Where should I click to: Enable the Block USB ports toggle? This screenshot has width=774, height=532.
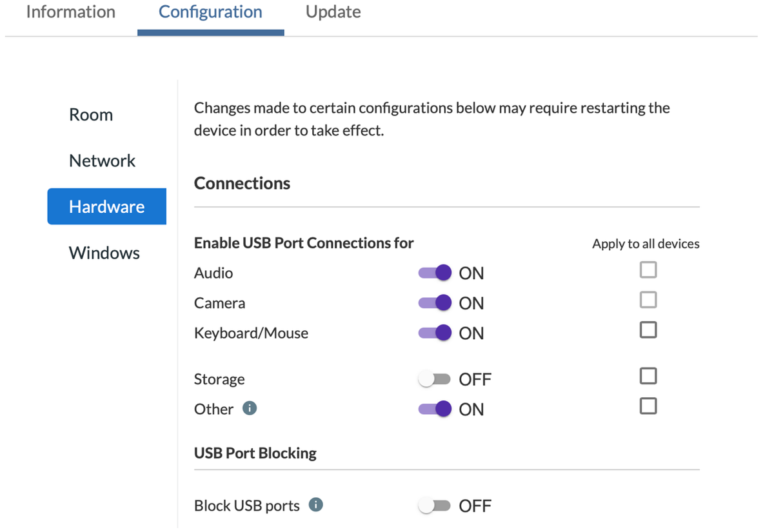[434, 506]
